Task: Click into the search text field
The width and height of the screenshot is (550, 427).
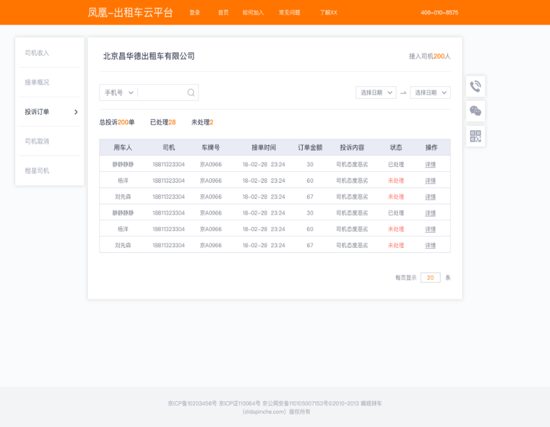Action: [x=162, y=93]
